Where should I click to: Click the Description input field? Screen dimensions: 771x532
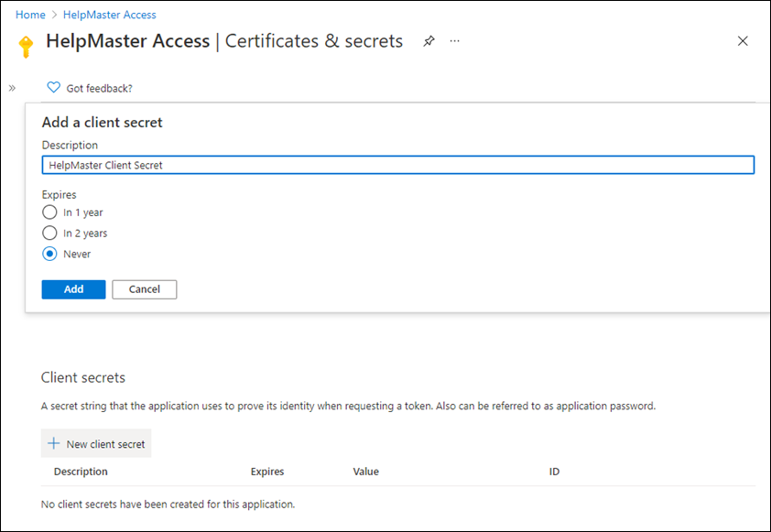click(x=397, y=165)
